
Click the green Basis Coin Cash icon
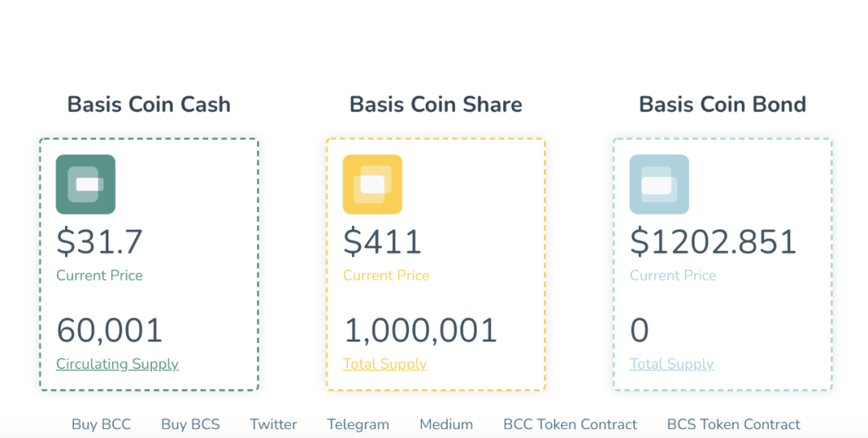click(x=86, y=184)
